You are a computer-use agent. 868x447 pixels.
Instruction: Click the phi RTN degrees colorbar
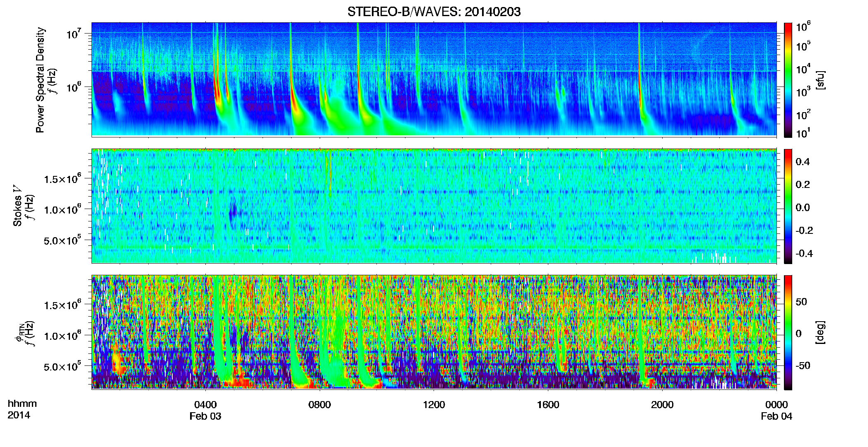click(x=788, y=332)
